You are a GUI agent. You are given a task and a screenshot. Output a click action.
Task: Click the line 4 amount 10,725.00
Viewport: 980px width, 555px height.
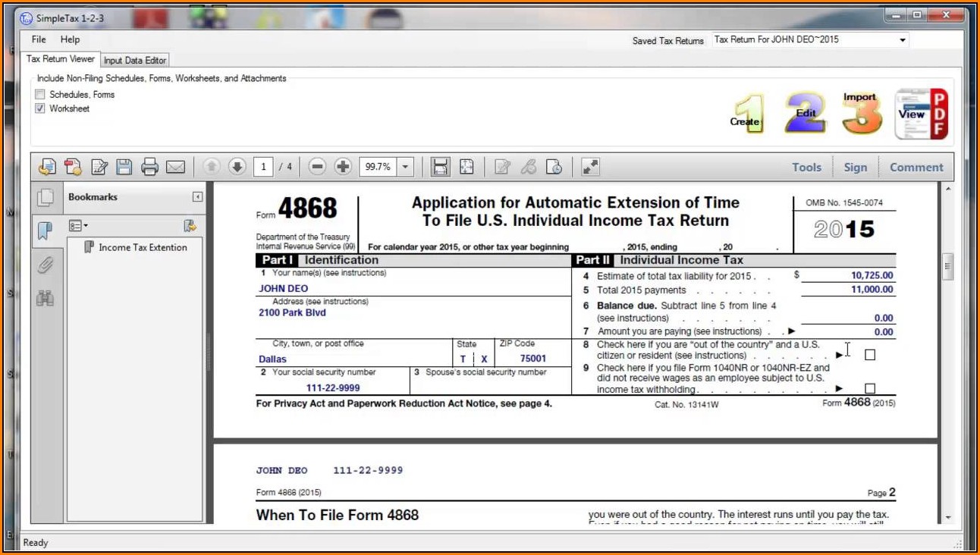[x=872, y=276]
